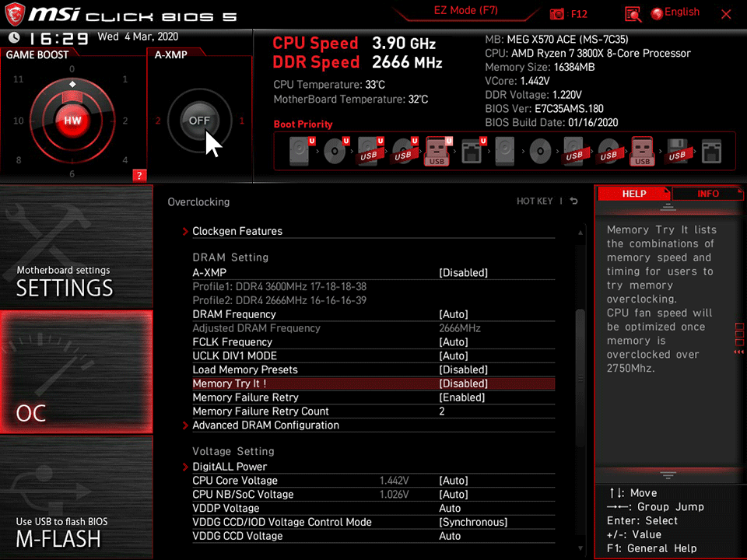Toggle the A-XMP OFF button
The height and width of the screenshot is (560, 747).
point(199,120)
